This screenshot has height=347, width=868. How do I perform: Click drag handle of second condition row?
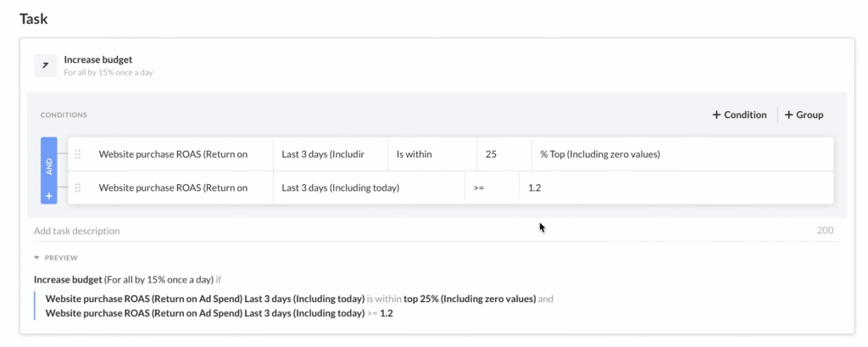click(x=78, y=187)
